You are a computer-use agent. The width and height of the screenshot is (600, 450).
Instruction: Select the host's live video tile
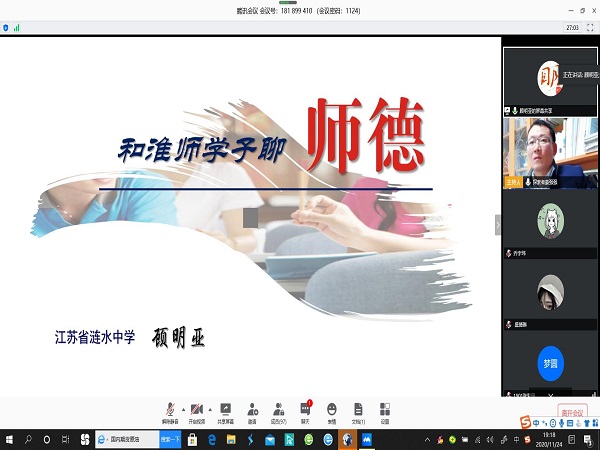coord(550,153)
